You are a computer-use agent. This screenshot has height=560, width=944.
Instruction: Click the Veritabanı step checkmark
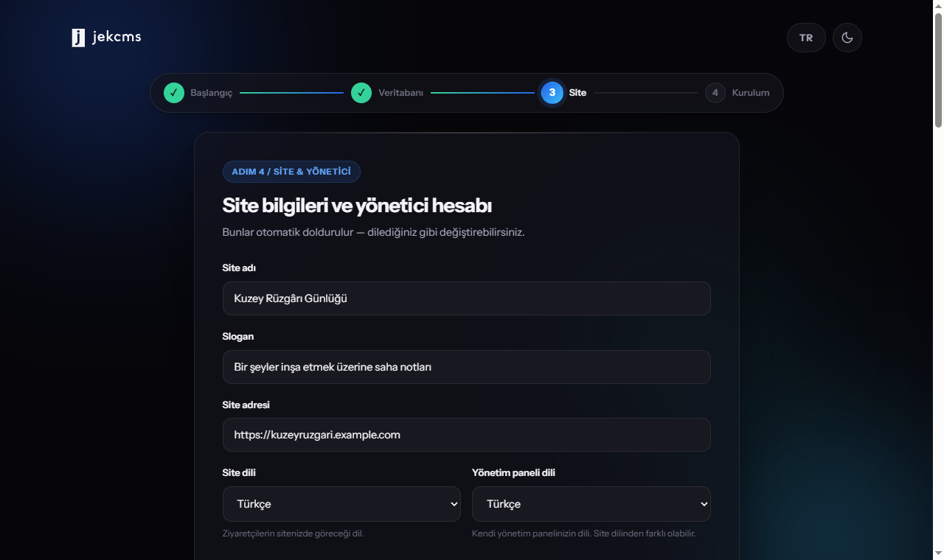(x=361, y=93)
